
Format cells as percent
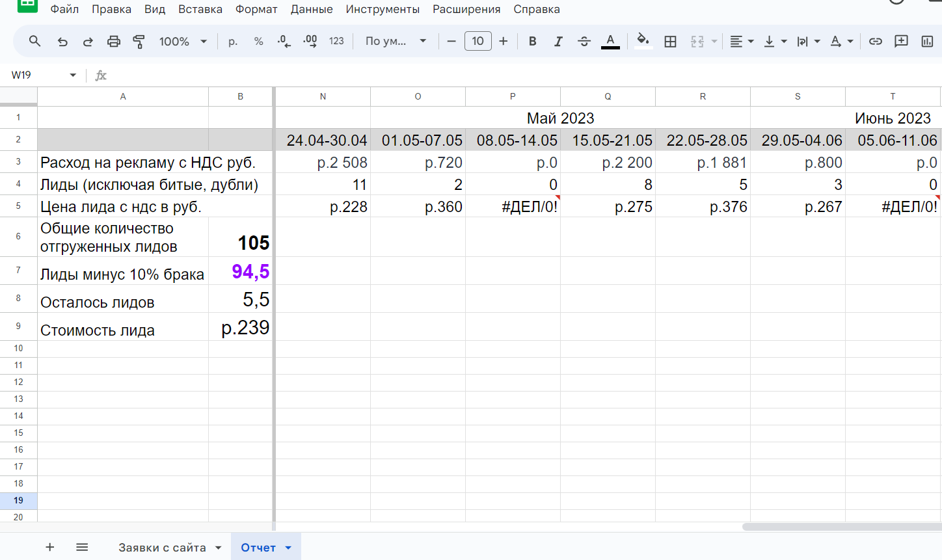pyautogui.click(x=258, y=41)
